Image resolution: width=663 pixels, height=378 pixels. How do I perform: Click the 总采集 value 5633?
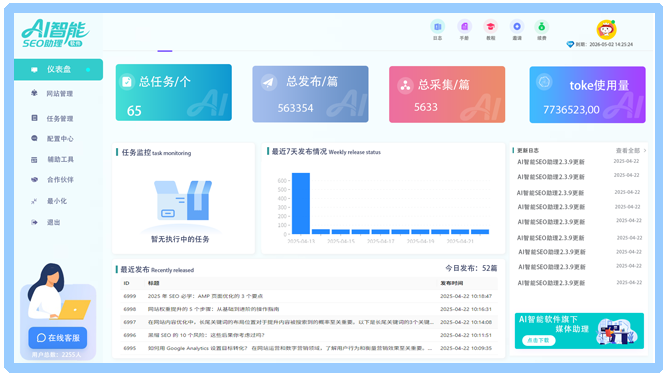coord(425,107)
